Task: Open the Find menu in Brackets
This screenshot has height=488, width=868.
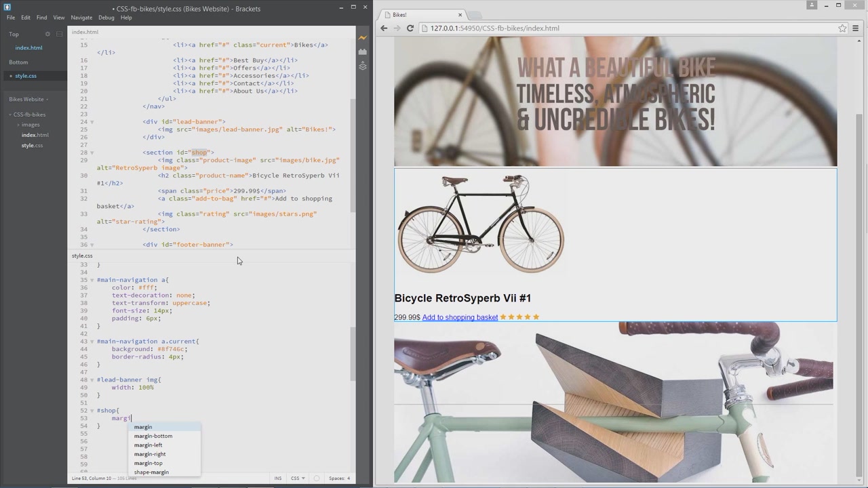Action: pyautogui.click(x=41, y=18)
